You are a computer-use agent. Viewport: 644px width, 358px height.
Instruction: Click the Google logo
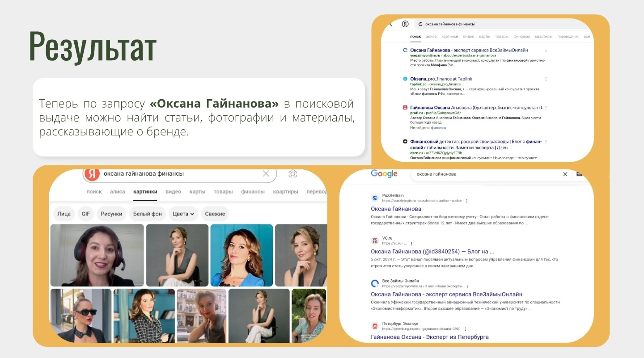pyautogui.click(x=384, y=174)
